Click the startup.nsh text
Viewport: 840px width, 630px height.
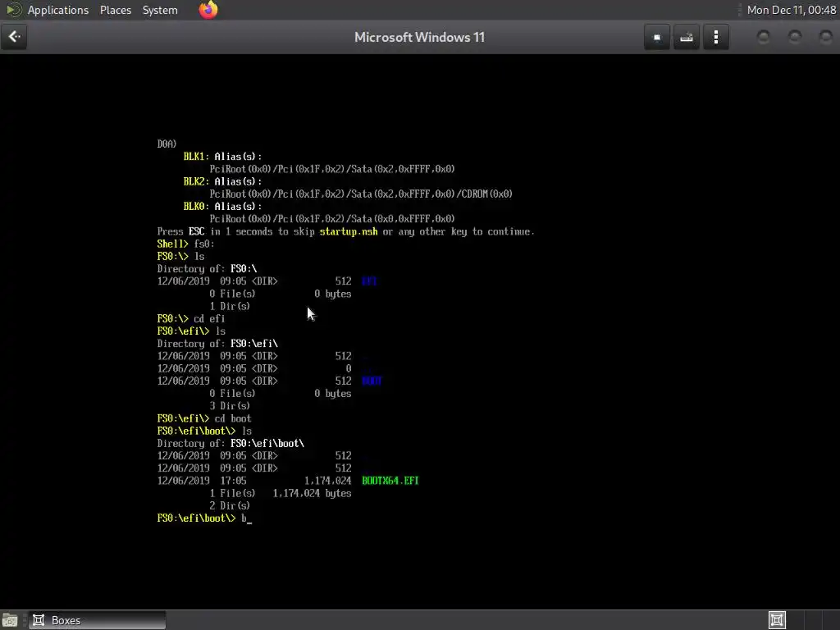click(x=348, y=231)
